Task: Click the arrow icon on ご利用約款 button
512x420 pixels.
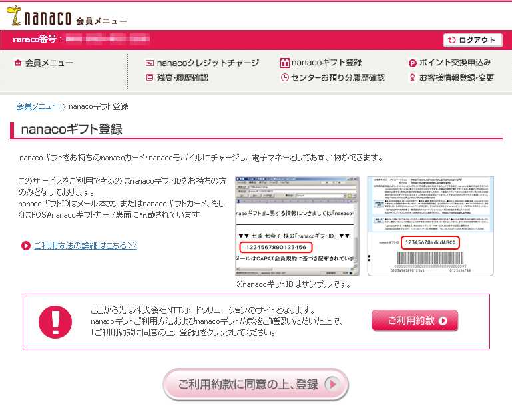Action: (x=443, y=321)
